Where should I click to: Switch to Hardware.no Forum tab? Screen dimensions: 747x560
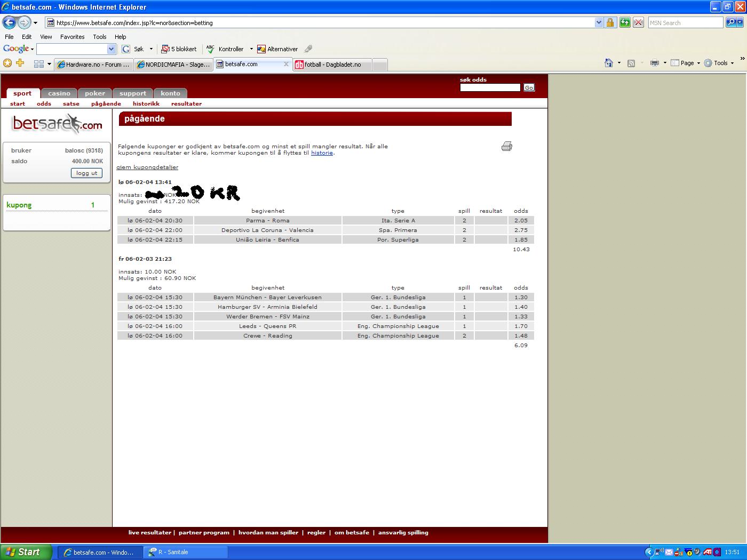pos(93,65)
